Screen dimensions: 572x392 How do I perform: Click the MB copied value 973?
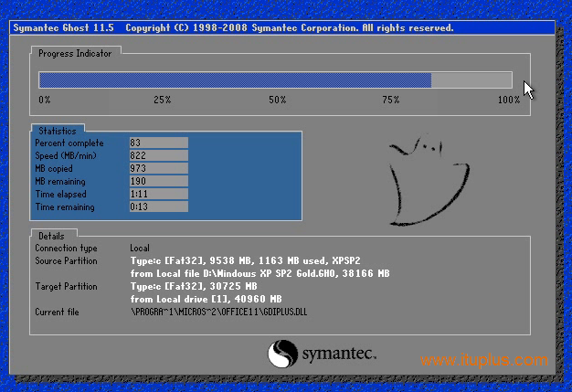159,168
